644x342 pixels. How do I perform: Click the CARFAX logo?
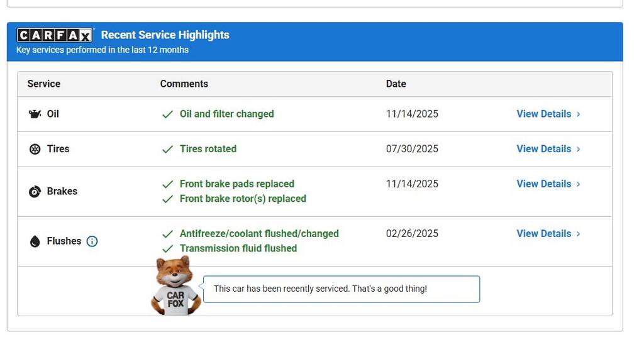pos(55,35)
